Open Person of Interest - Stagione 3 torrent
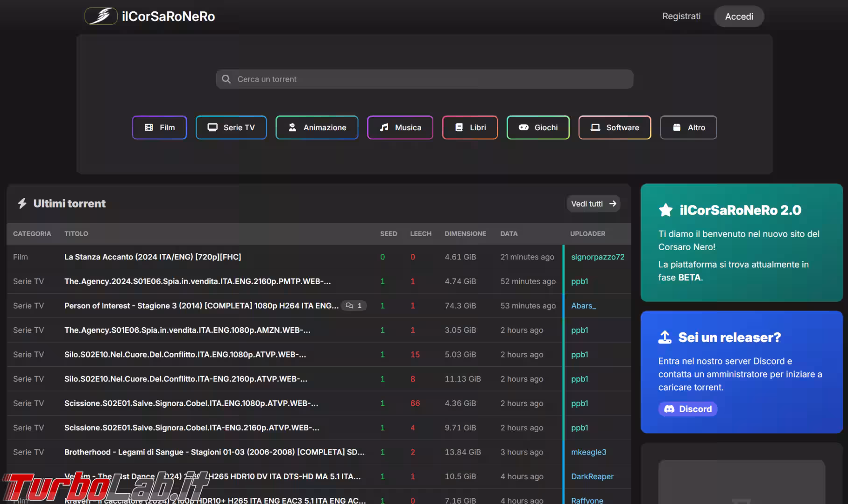848x504 pixels. click(x=202, y=306)
